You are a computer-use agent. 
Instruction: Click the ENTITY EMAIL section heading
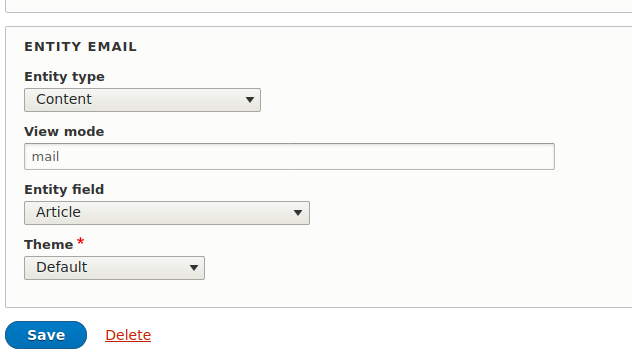click(81, 47)
